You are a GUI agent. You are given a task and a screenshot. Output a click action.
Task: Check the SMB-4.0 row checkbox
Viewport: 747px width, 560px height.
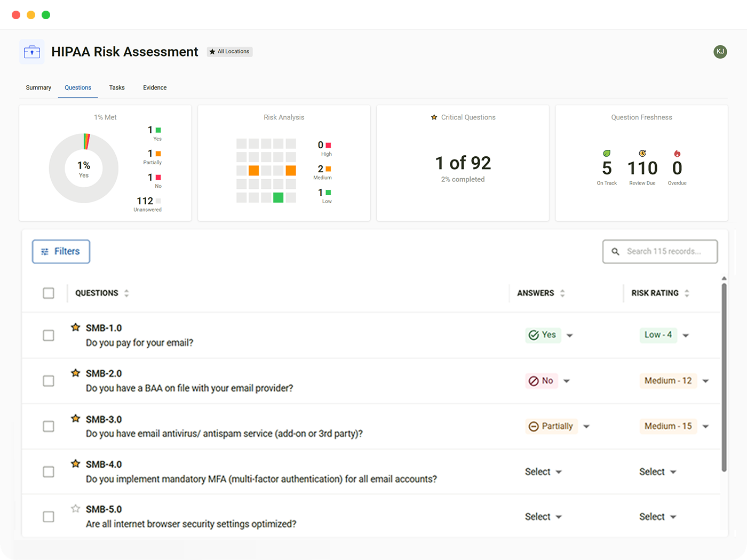click(x=49, y=472)
